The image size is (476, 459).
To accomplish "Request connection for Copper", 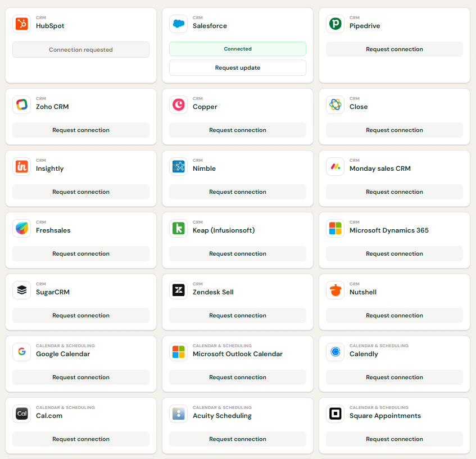I will coord(238,130).
